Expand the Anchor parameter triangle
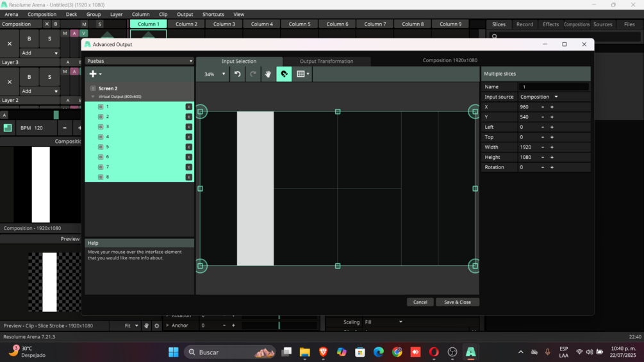 click(168, 325)
